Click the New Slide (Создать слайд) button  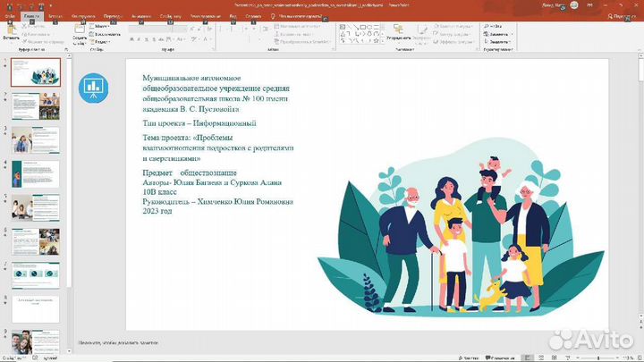pyautogui.click(x=79, y=35)
